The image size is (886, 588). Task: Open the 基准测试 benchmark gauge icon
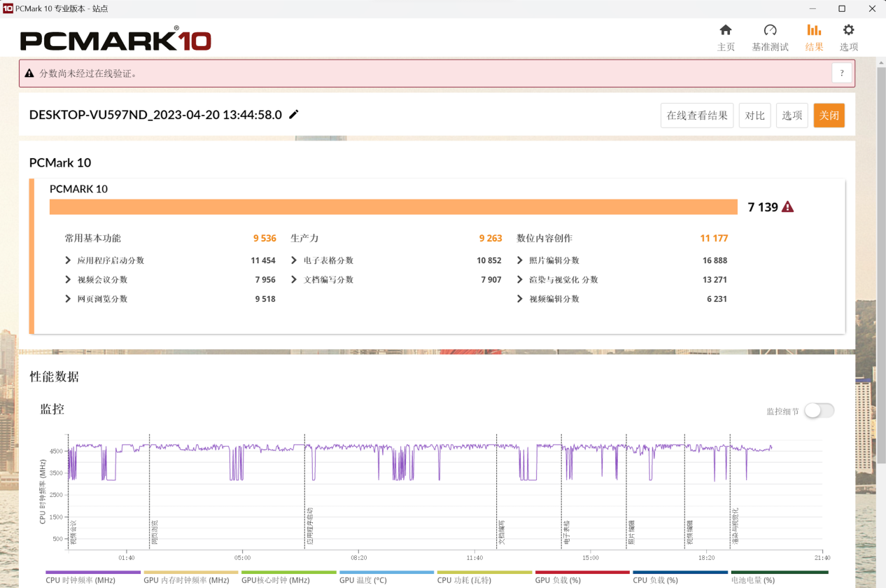(770, 30)
